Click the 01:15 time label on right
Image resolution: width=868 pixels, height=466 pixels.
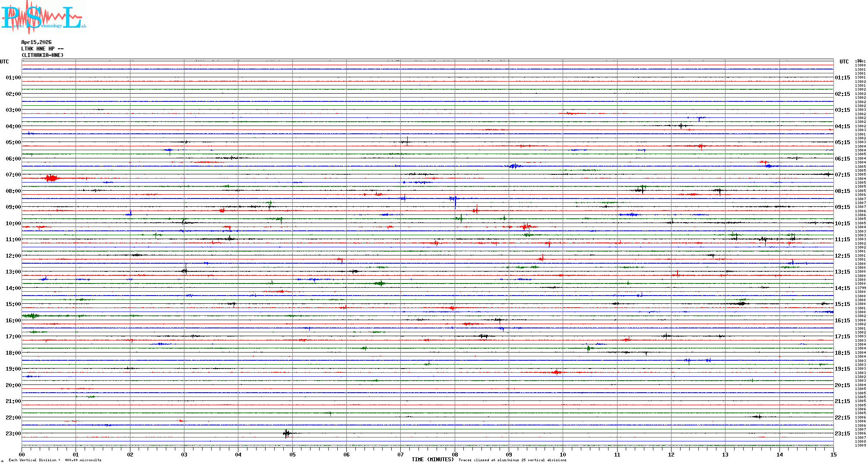[x=842, y=78]
